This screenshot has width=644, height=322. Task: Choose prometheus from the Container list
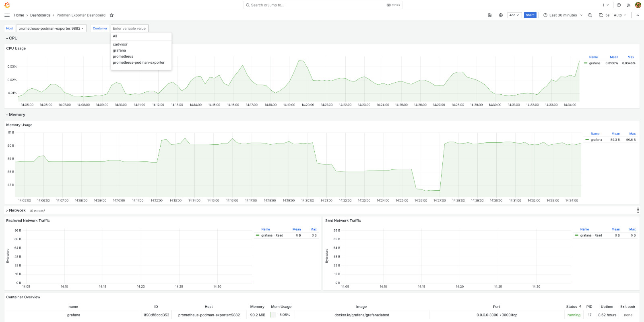[141, 56]
